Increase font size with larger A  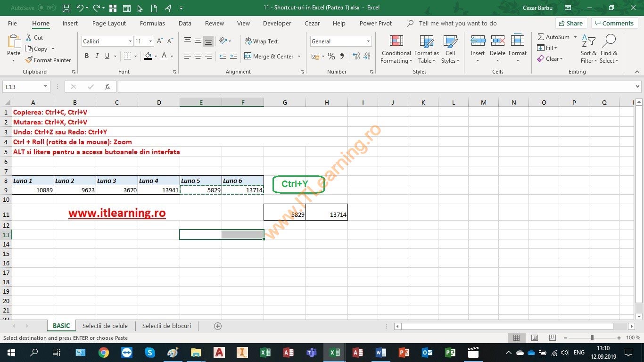tap(160, 41)
